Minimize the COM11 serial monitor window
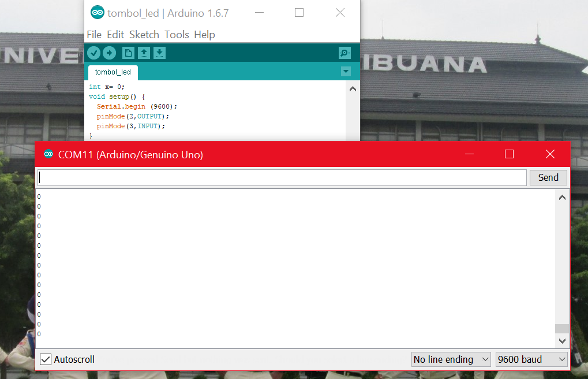This screenshot has width=588, height=379. click(x=470, y=154)
